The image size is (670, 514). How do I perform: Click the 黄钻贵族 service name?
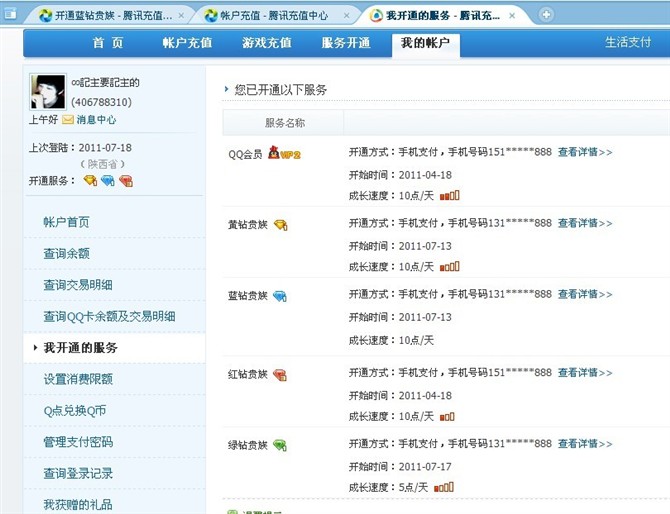[x=248, y=225]
